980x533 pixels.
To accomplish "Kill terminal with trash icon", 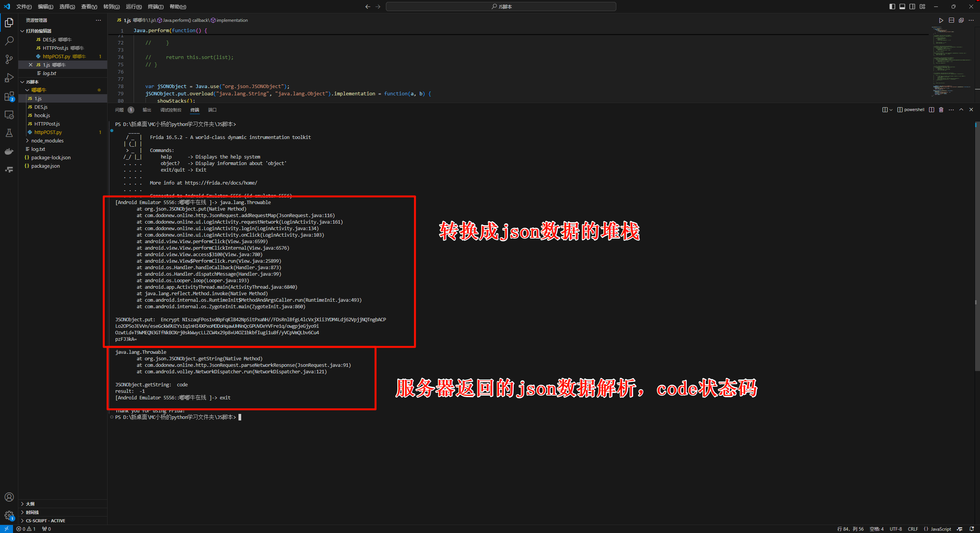I will tap(941, 110).
